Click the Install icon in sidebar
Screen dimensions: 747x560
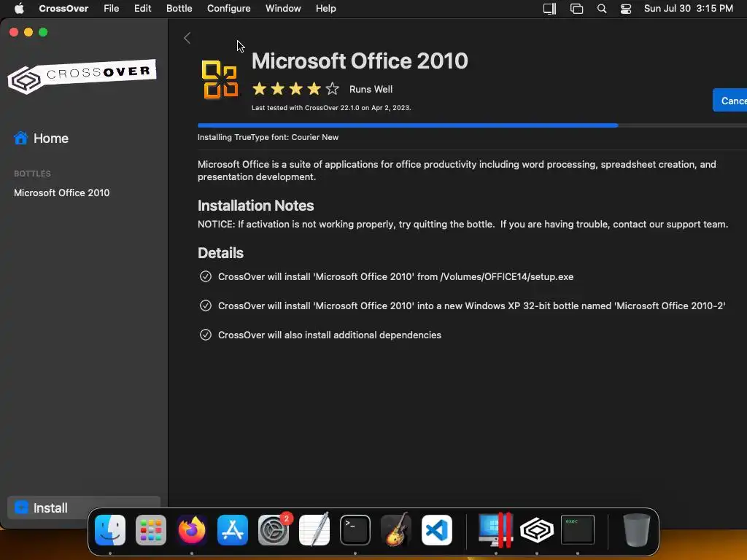pyautogui.click(x=21, y=507)
